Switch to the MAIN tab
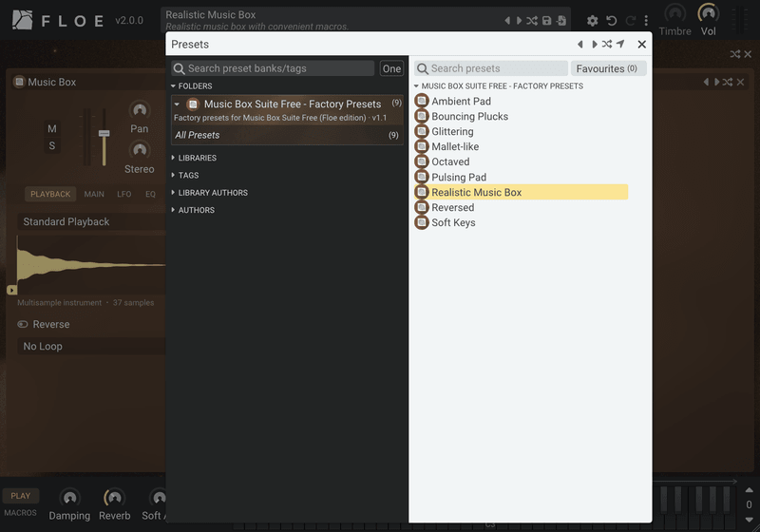The image size is (760, 532). click(94, 195)
